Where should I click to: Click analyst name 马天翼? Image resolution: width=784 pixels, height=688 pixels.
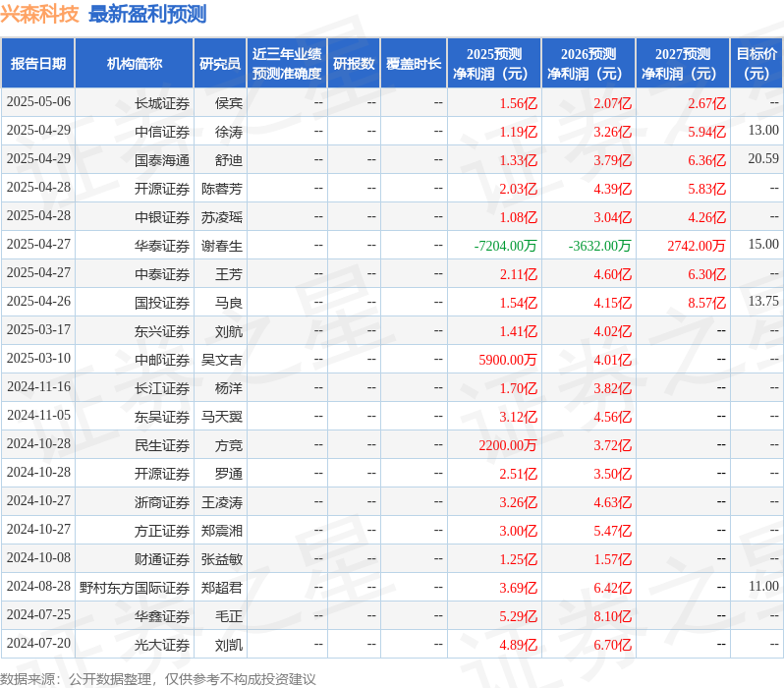tap(222, 418)
